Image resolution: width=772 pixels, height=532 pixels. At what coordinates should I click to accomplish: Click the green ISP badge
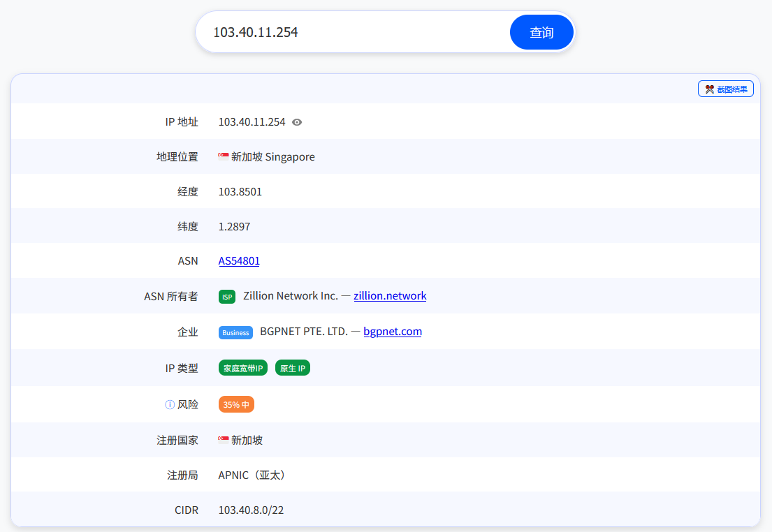[x=226, y=296]
